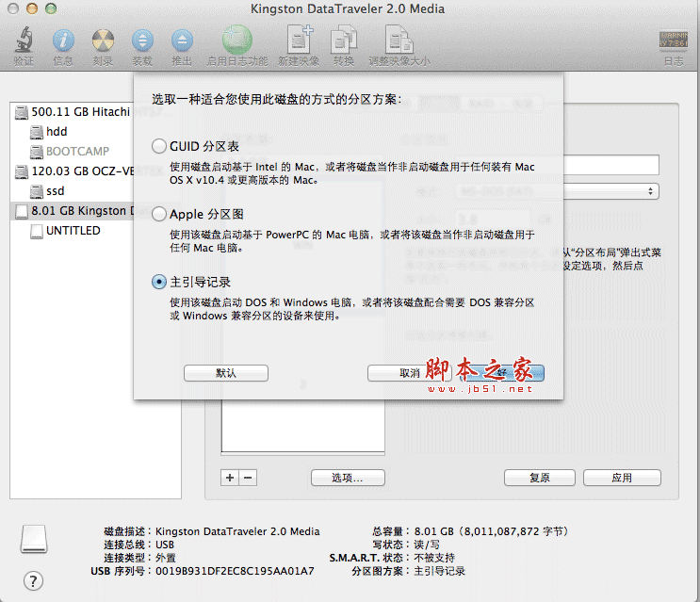
Task: Click disk description Kingston DataTraveler 2.0 Media
Action: pos(237,531)
